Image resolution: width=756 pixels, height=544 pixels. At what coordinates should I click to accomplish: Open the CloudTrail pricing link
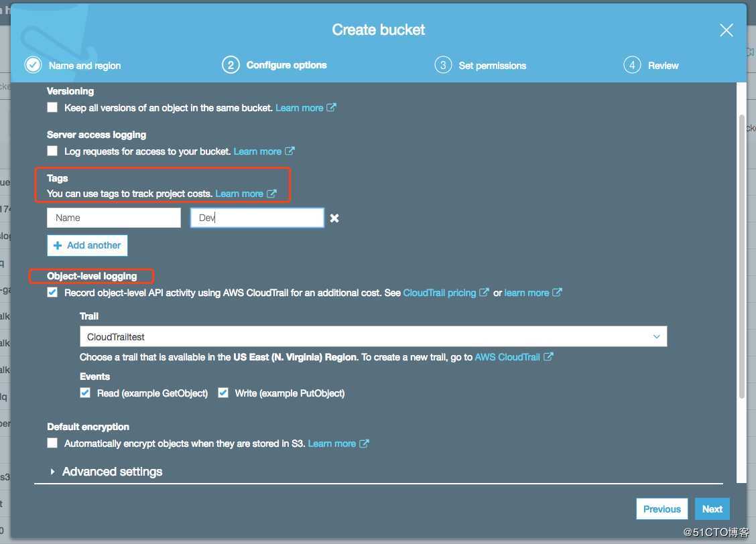click(439, 293)
